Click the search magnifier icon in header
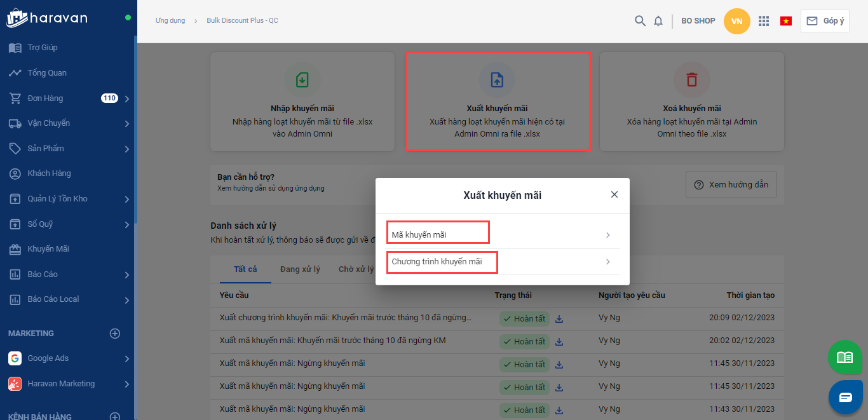 pyautogui.click(x=640, y=21)
